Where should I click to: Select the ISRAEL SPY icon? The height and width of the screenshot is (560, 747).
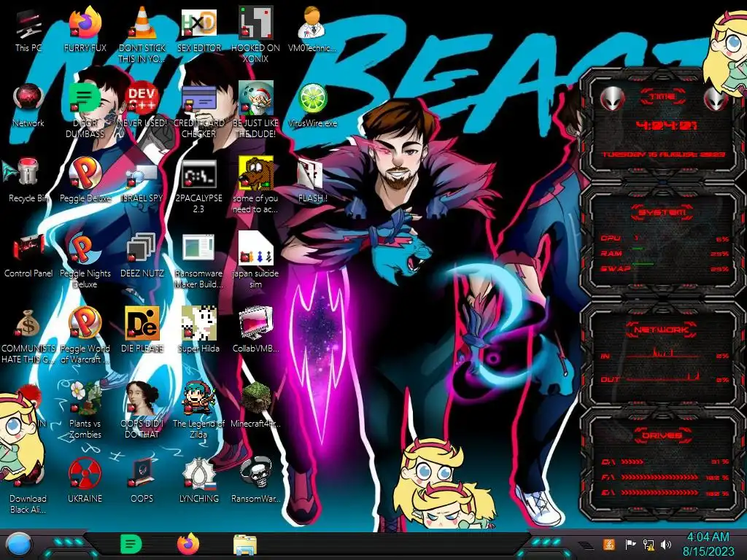point(142,183)
